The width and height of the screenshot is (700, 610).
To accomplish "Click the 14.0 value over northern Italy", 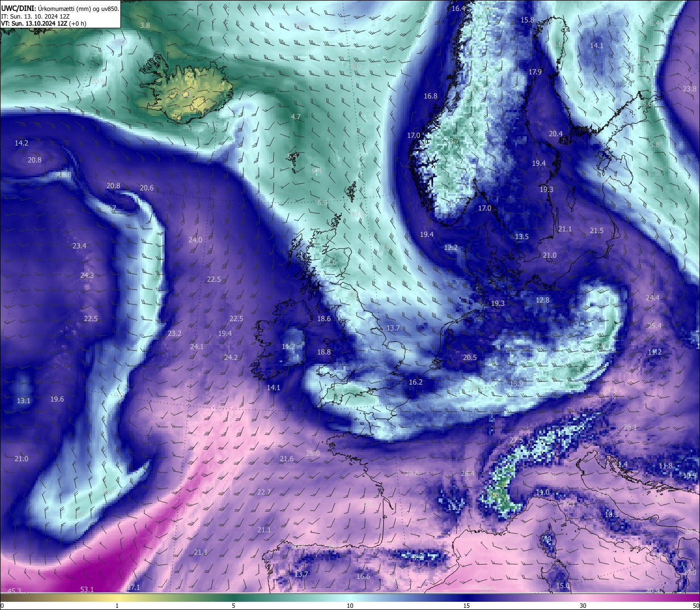I will (542, 492).
